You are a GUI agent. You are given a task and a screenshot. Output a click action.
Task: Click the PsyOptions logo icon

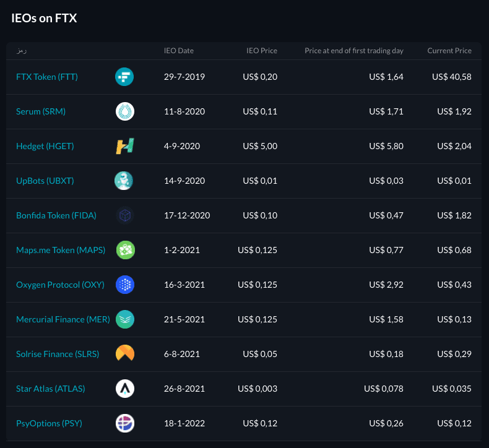coord(125,423)
